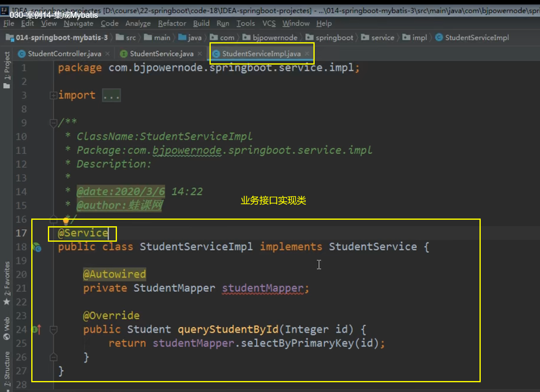Click selectByPrimaryKey method call
The width and height of the screenshot is (540, 392).
(x=297, y=343)
